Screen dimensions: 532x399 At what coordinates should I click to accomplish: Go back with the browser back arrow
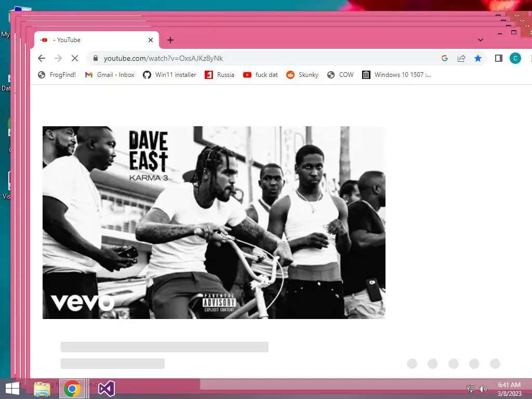[x=42, y=58]
